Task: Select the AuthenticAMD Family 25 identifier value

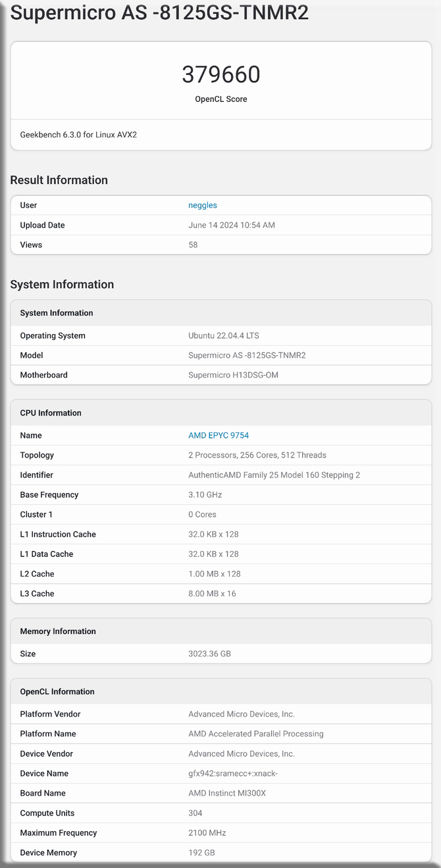Action: coord(274,475)
